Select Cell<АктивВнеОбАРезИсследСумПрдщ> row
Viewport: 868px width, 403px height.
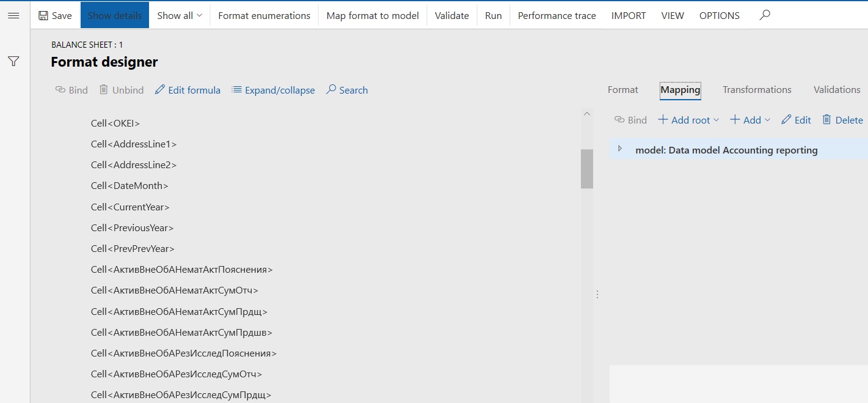(181, 394)
